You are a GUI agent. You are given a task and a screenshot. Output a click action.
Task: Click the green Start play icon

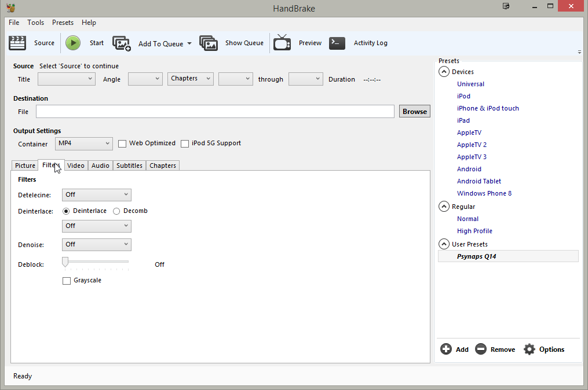coord(73,43)
